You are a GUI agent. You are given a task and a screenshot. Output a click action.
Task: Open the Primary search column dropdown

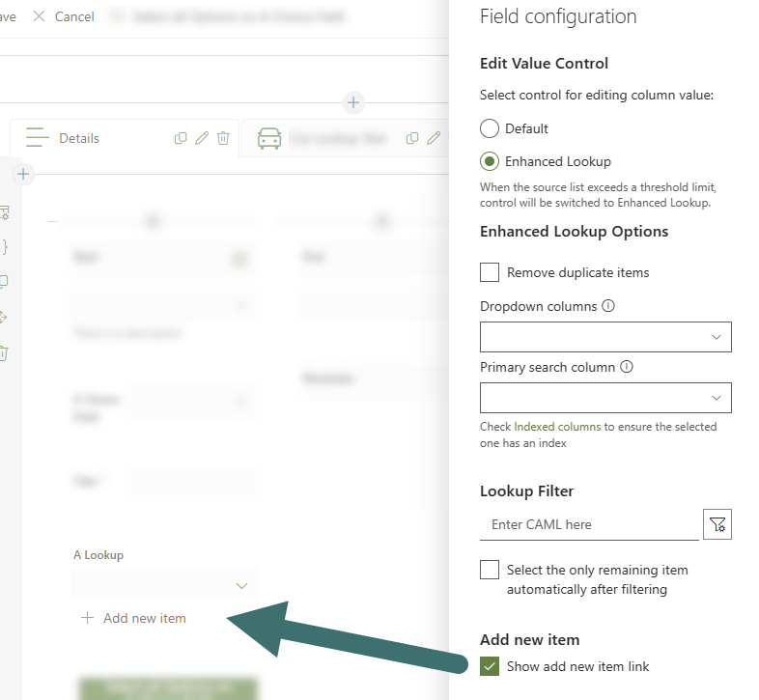(605, 398)
